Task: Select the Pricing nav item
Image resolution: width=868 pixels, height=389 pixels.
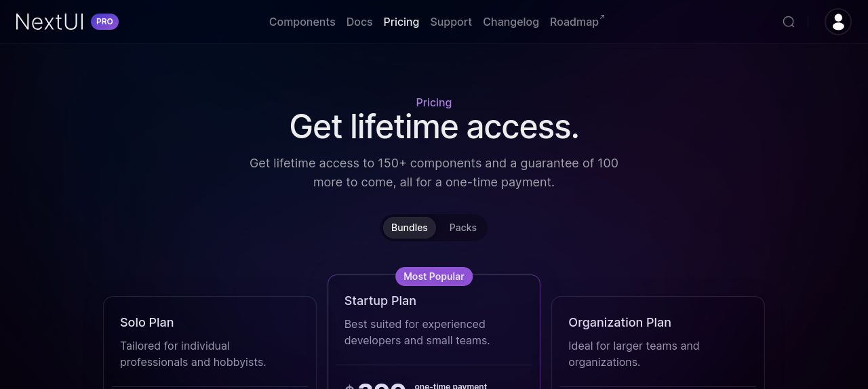Action: pyautogui.click(x=401, y=22)
